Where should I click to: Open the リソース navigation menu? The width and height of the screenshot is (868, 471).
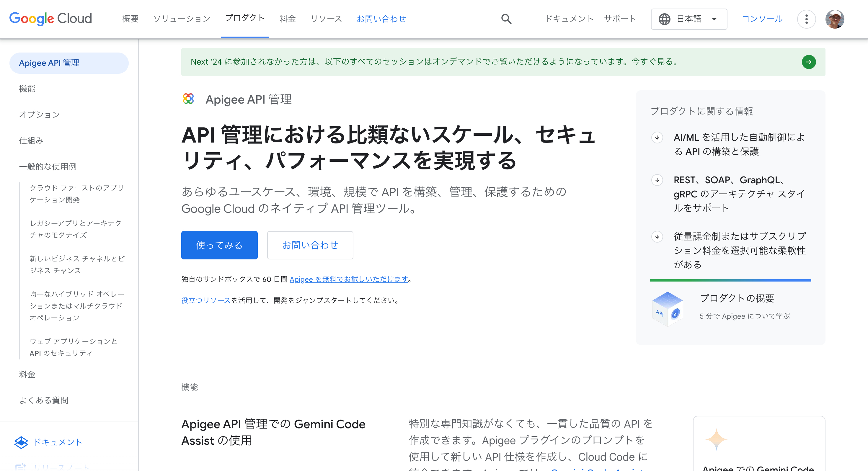[x=326, y=19]
